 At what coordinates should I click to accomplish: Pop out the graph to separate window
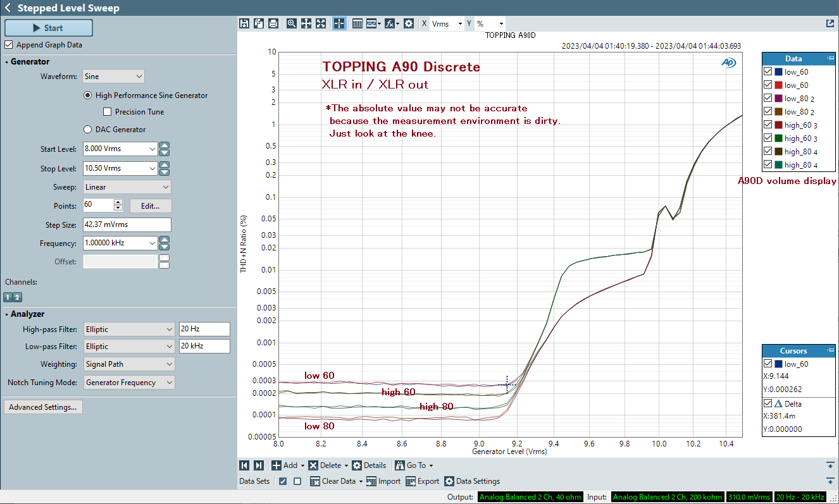point(830,23)
